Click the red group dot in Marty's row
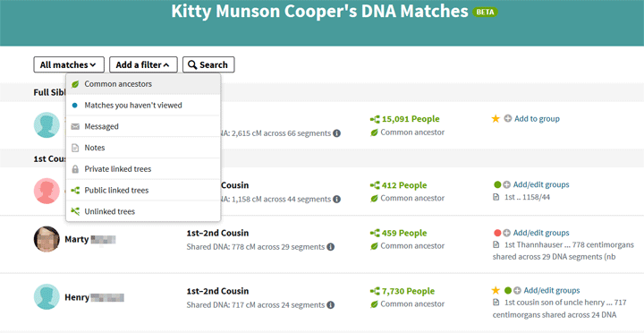 click(497, 233)
